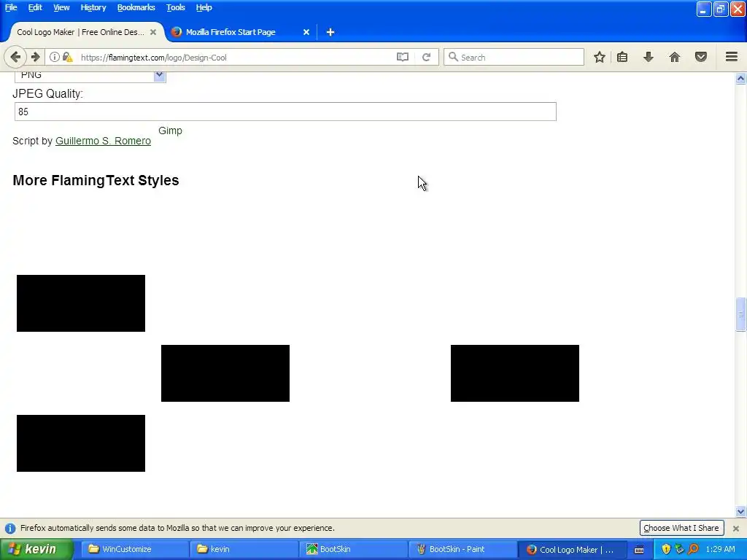Open the black thumbnail in the middle row, left
Screen dimensions: 747x560
225,373
